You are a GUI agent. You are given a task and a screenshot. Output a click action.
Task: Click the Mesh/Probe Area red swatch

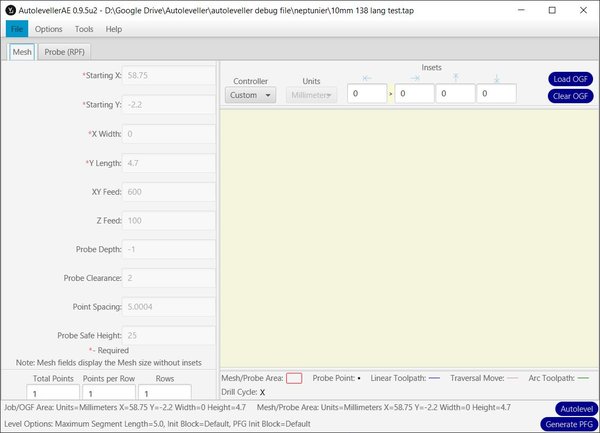(x=294, y=379)
